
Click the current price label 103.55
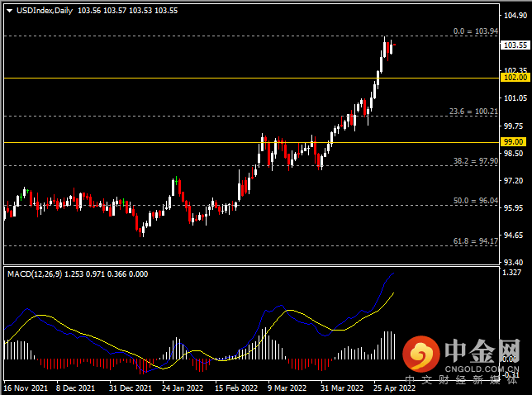[515, 45]
